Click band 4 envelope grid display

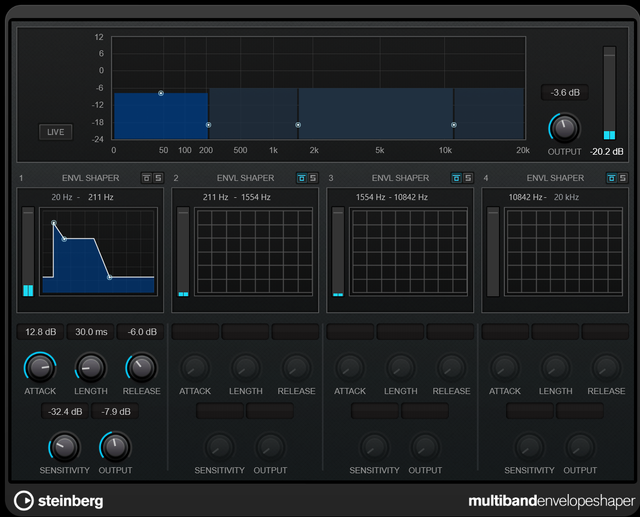(x=564, y=252)
